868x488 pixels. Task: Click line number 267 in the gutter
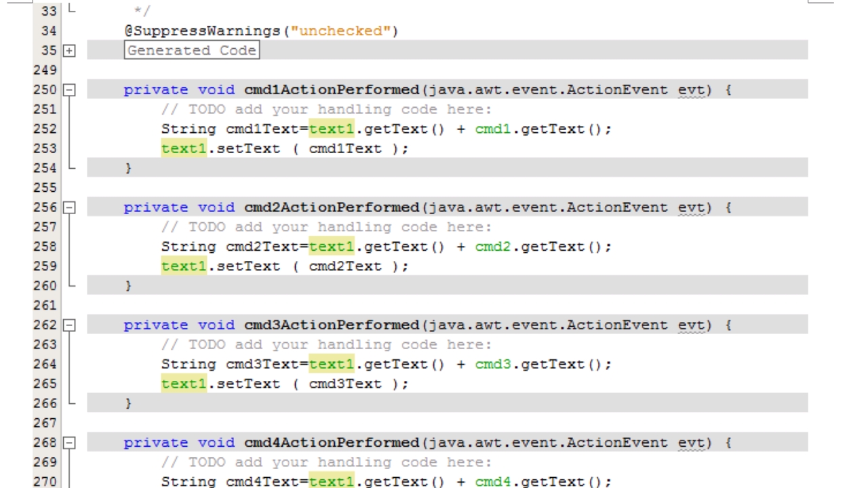(45, 423)
